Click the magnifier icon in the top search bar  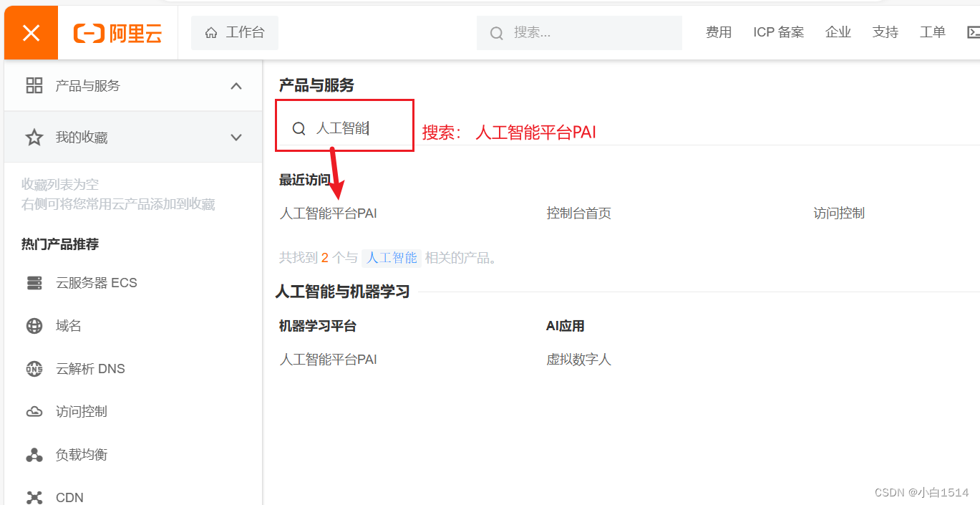click(496, 33)
